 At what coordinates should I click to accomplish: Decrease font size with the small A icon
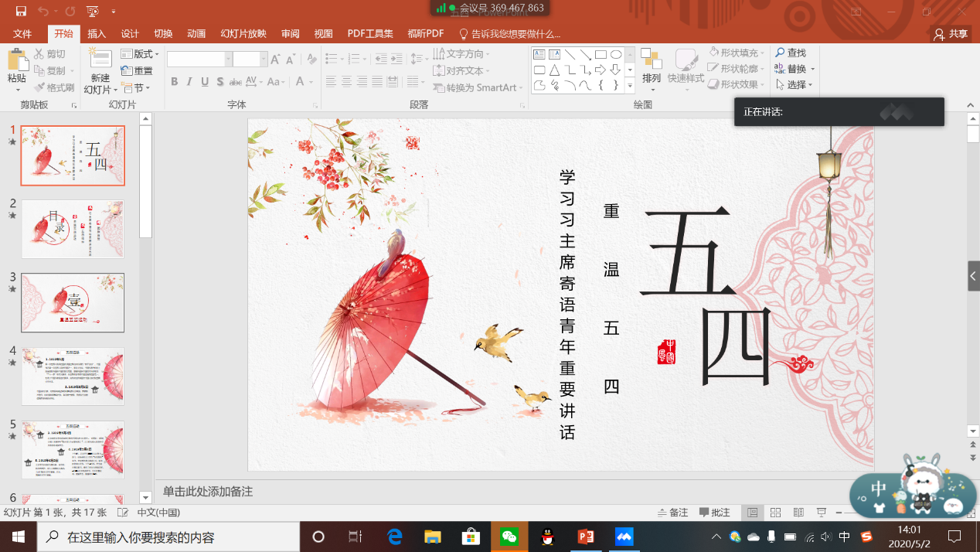click(x=291, y=60)
